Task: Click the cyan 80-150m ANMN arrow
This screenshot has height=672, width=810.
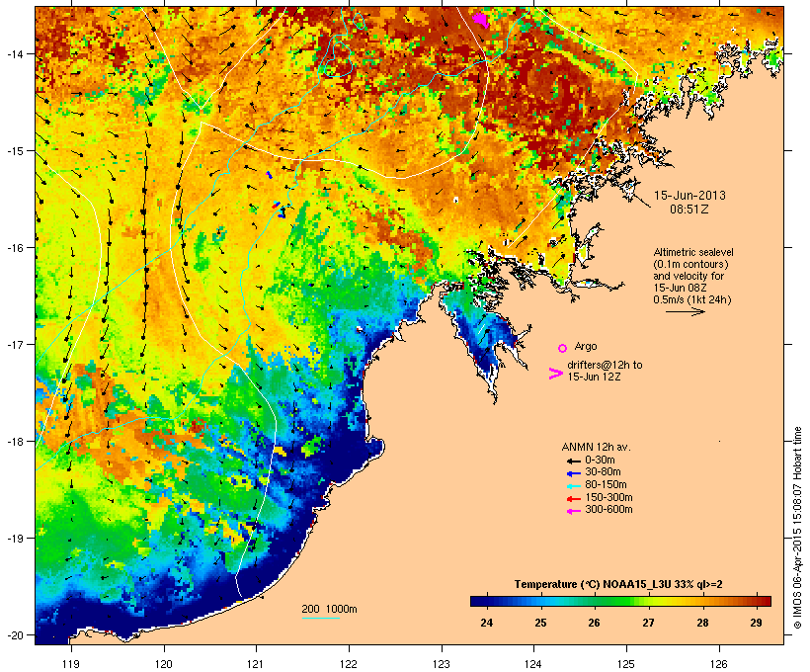Action: [x=573, y=486]
